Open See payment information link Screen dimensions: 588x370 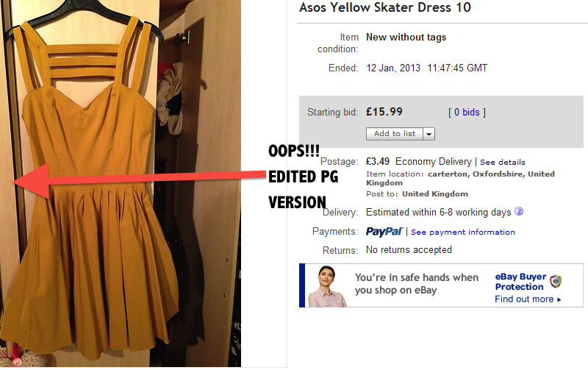coord(463,232)
